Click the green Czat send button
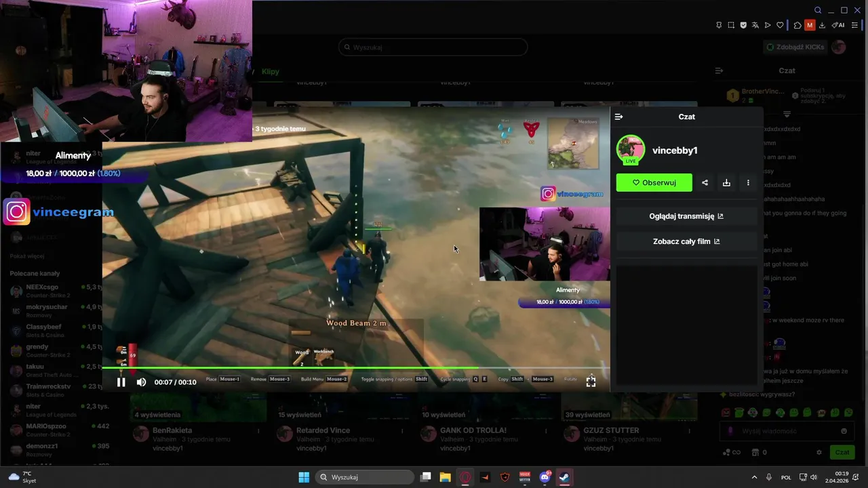Screen dimensions: 868x488 [x=842, y=452]
